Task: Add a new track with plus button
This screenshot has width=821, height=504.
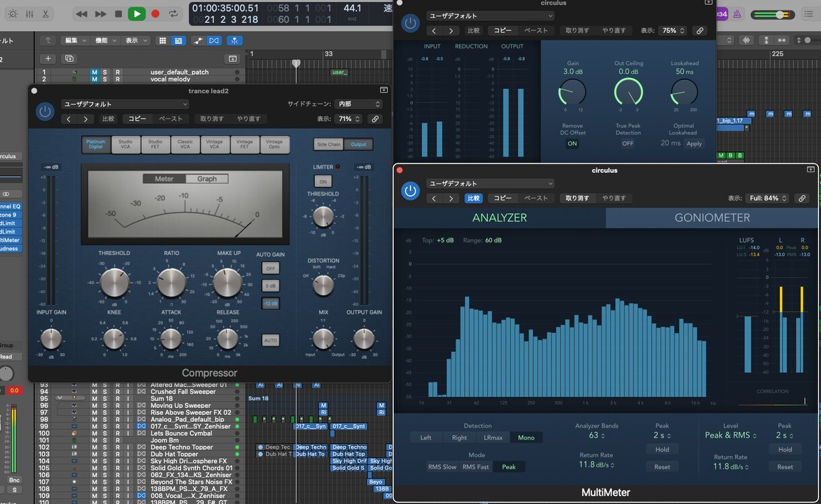Action: tap(48, 59)
